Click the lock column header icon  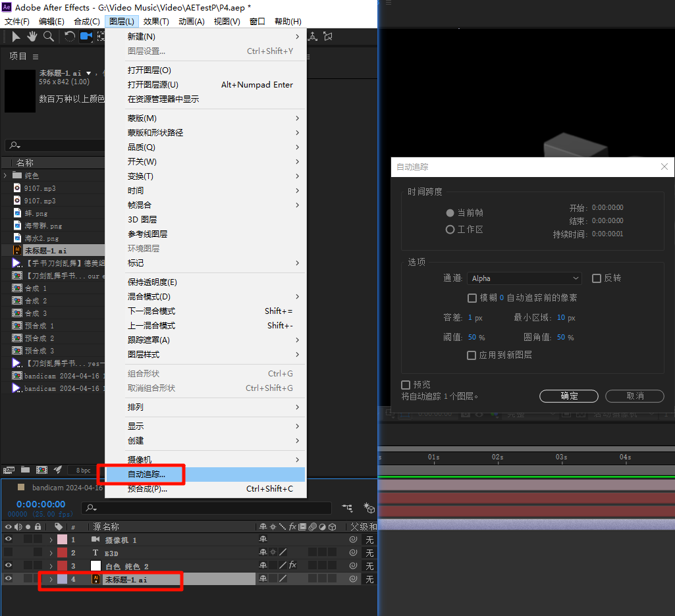point(38,526)
